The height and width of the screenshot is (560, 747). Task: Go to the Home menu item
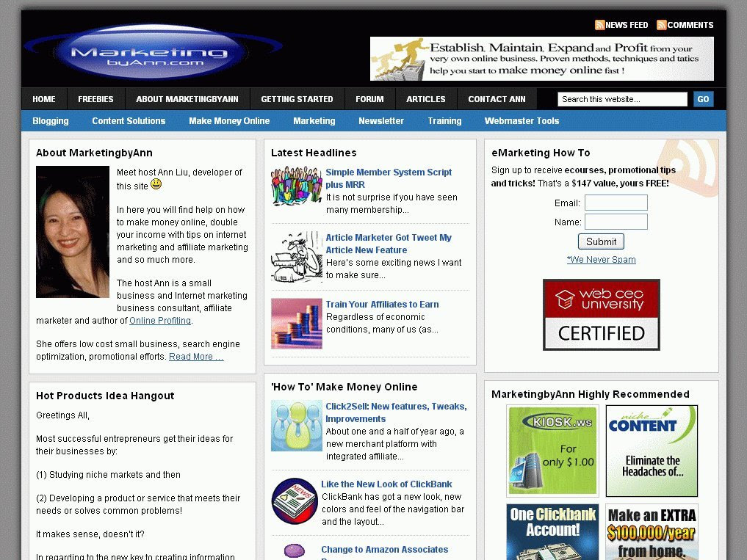pyautogui.click(x=44, y=99)
